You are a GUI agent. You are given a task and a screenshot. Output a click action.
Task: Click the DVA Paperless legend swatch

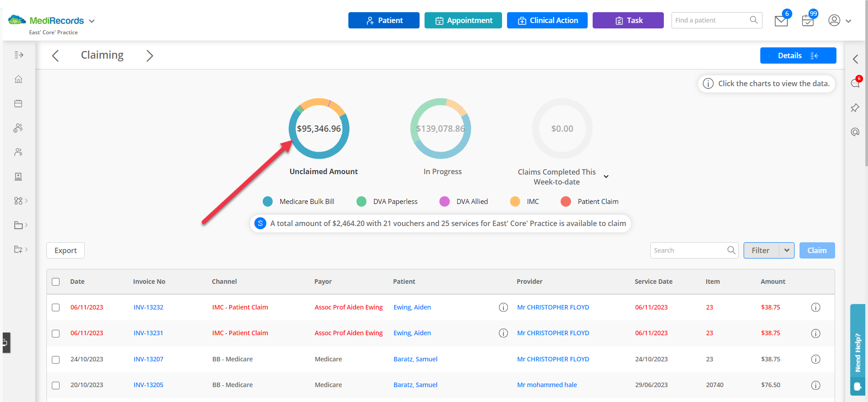pyautogui.click(x=361, y=202)
